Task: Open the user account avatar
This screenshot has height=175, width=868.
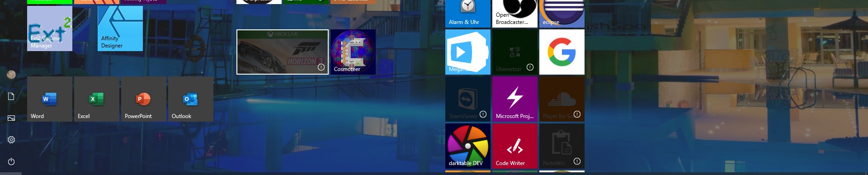Action: pos(11,75)
